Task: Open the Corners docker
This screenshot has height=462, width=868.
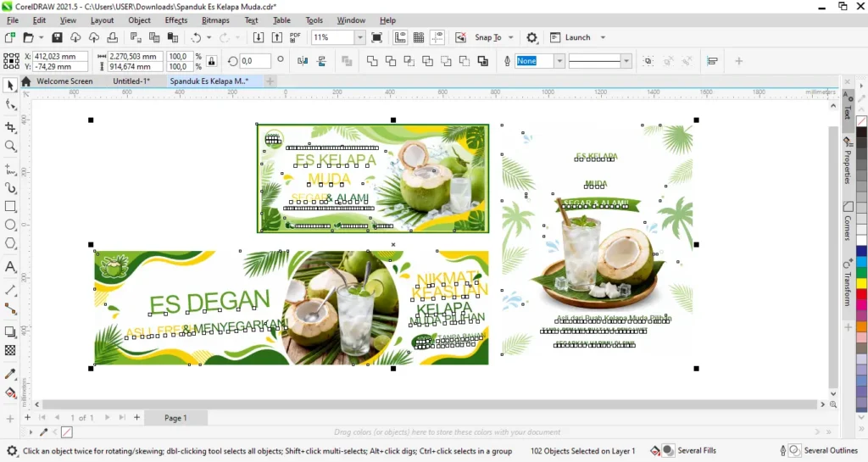Action: click(x=847, y=221)
